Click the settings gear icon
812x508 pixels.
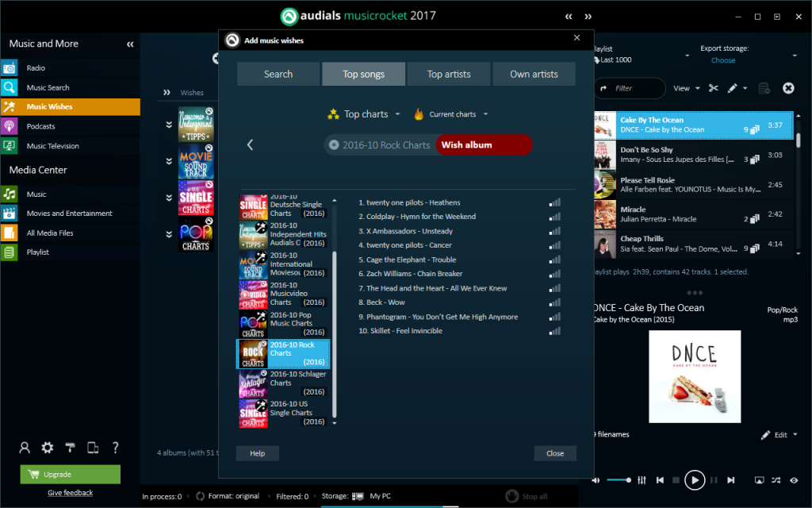[48, 448]
